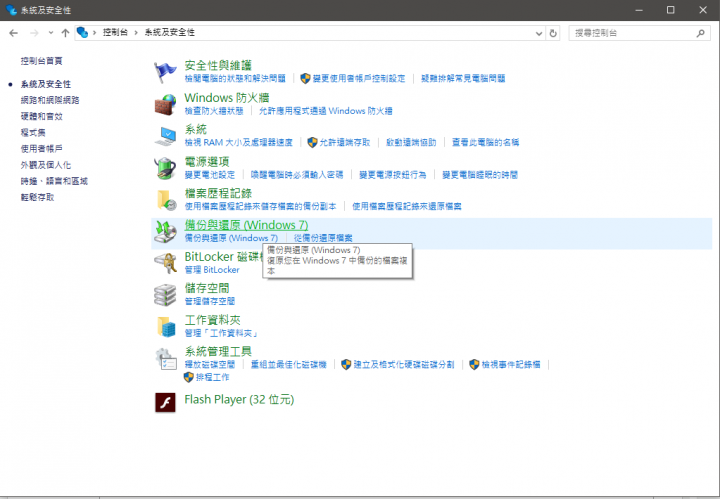This screenshot has height=499, width=720.
Task: Select 系統及安全性 in the sidebar
Action: coord(45,84)
